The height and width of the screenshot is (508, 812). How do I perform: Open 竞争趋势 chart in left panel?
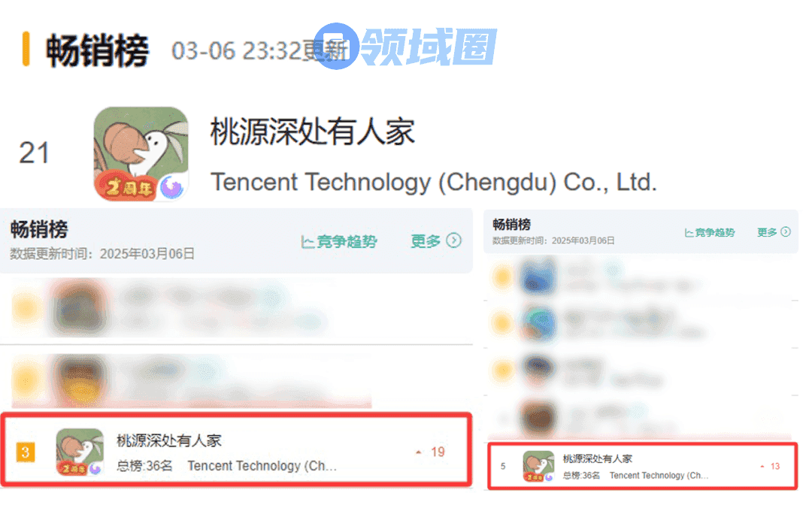(x=339, y=241)
